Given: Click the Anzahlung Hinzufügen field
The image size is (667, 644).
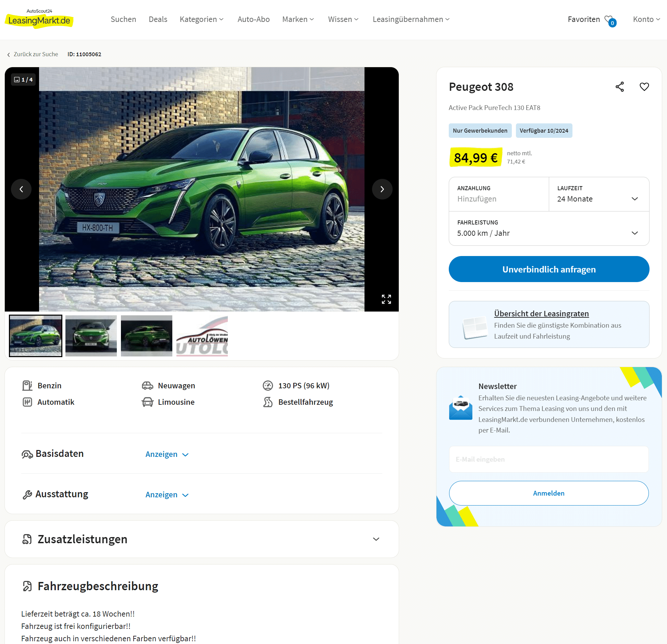Looking at the screenshot, I should tap(499, 194).
